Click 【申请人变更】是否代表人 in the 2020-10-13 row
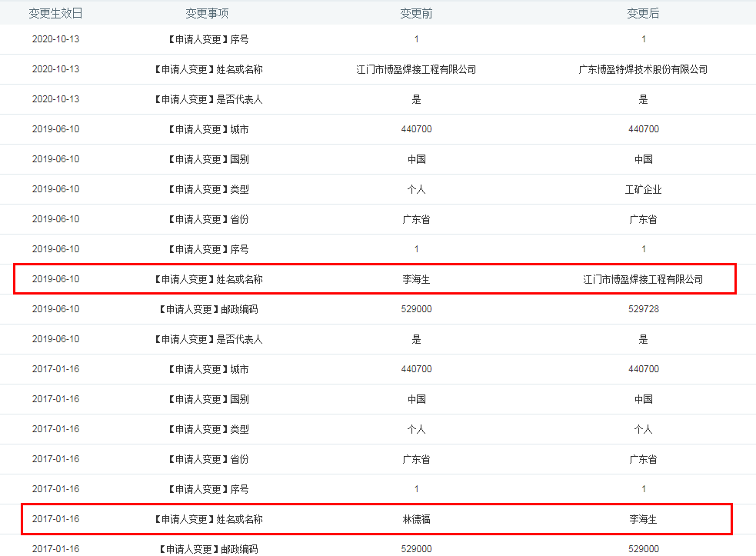This screenshot has width=756, height=556. (x=208, y=99)
